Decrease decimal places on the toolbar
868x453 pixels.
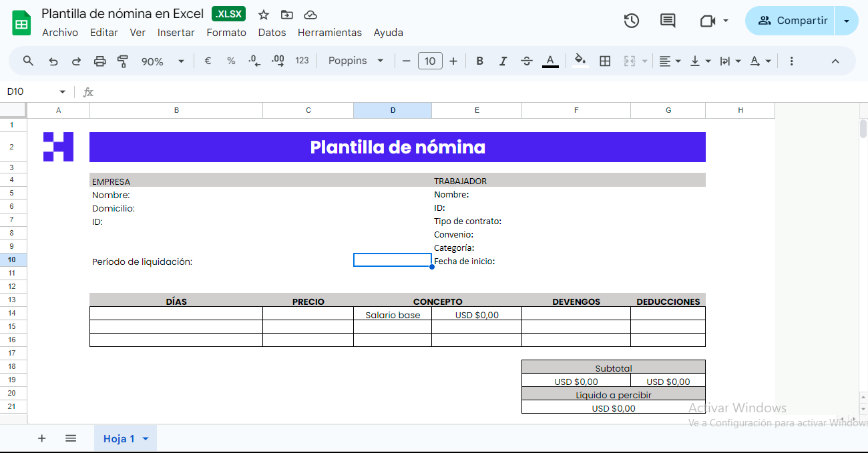[254, 61]
